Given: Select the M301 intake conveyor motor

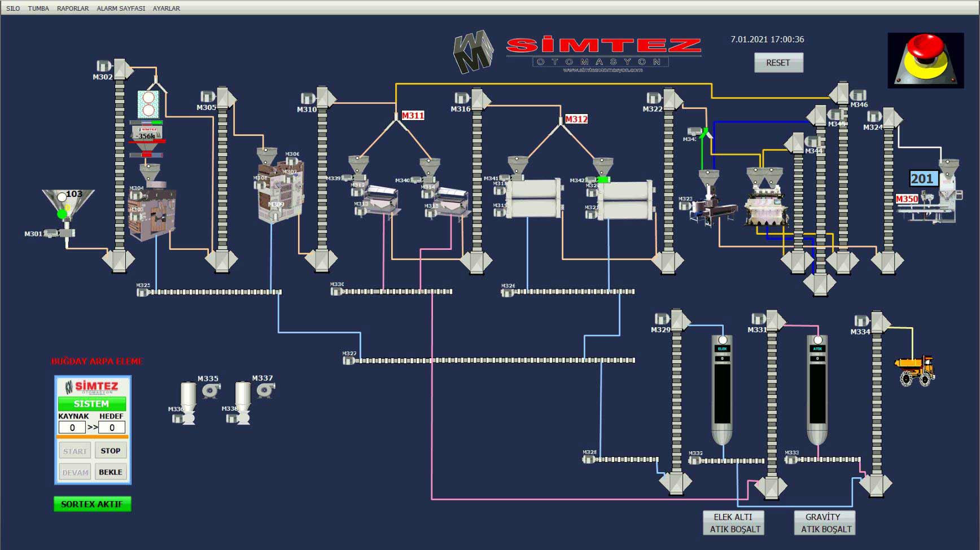Looking at the screenshot, I should (52, 233).
